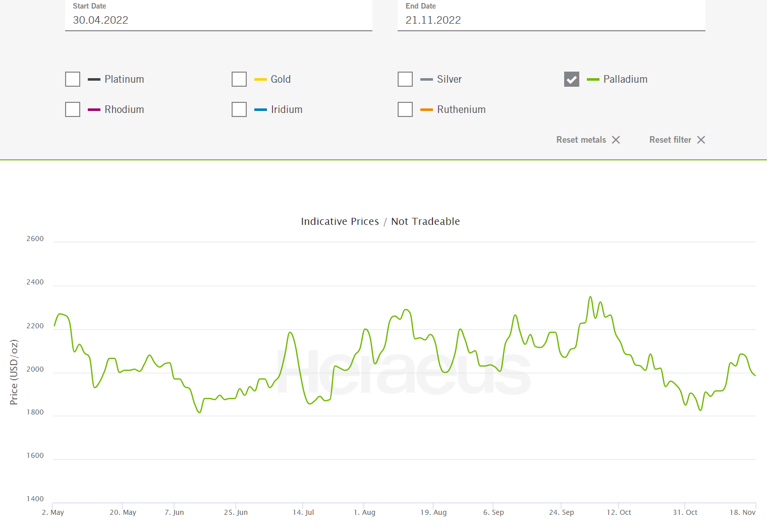Click the 2000 y-axis label

[x=35, y=369]
